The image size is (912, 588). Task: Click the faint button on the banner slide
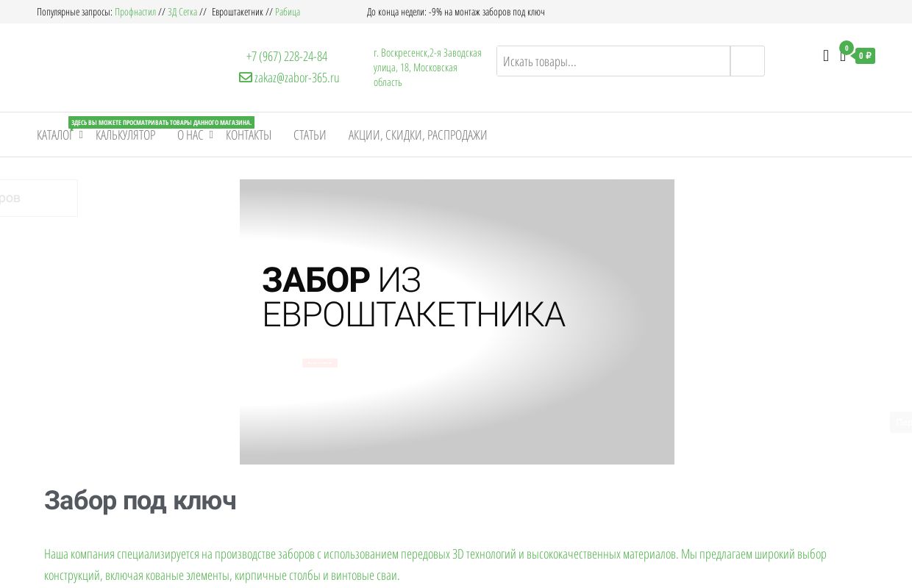[x=320, y=362]
